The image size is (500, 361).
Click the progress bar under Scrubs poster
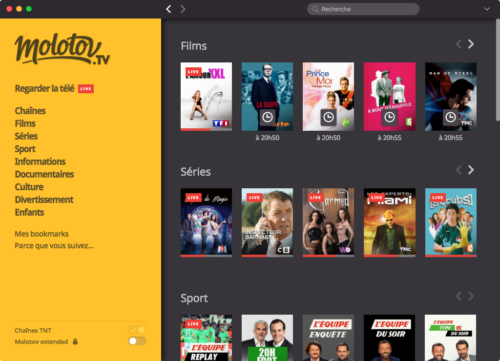(x=451, y=256)
